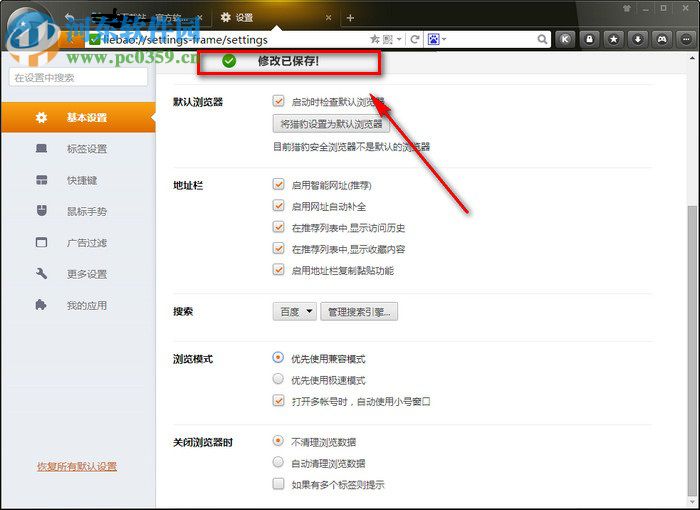Click the back arrow in title bar
This screenshot has width=700, height=510.
[x=69, y=17]
